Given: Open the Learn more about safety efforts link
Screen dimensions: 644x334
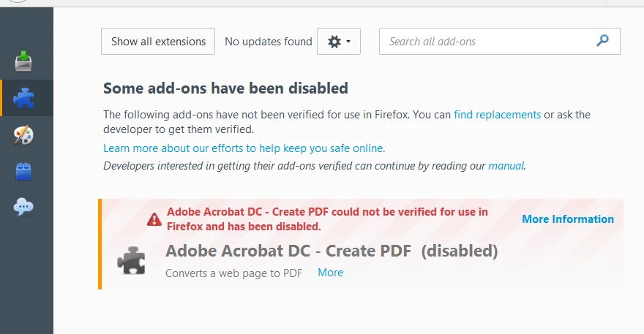Looking at the screenshot, I should [x=244, y=148].
